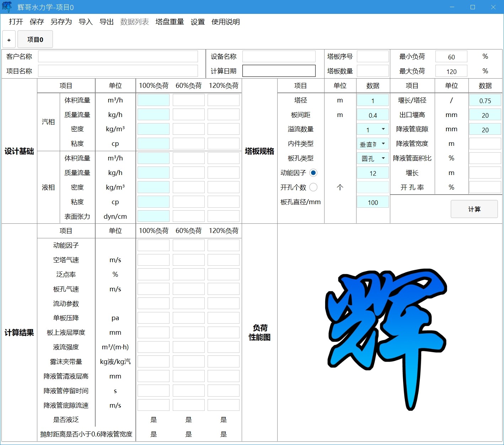The image size is (504, 445).
Task: Focus the 计算日期 field
Action: pos(279,71)
